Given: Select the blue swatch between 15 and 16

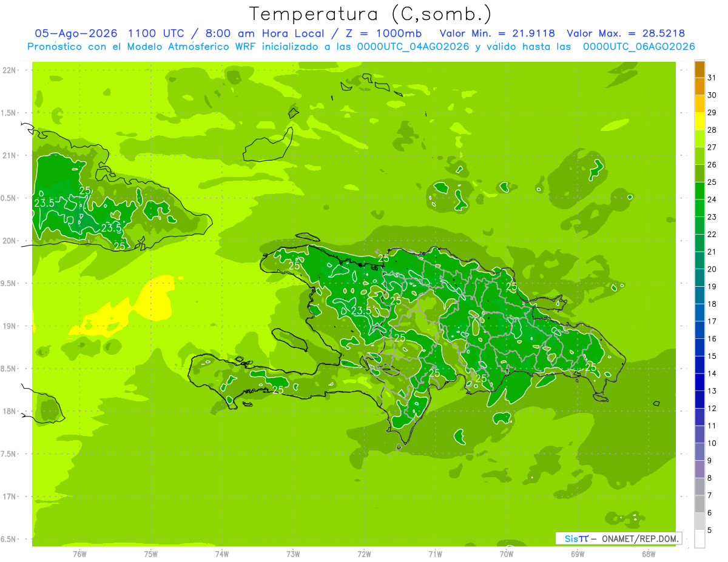Looking at the screenshot, I should (x=699, y=347).
